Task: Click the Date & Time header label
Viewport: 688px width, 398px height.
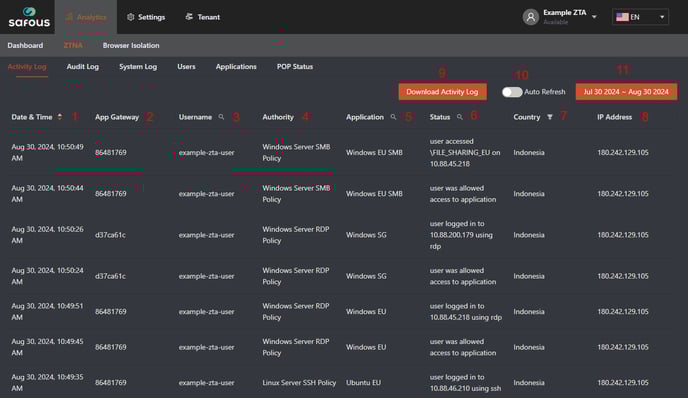Action: point(32,117)
